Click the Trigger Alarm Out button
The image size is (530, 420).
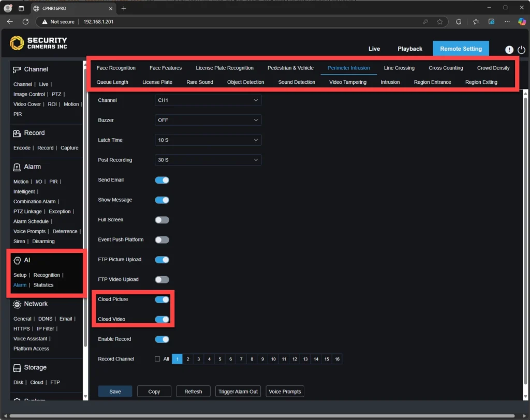pos(238,392)
